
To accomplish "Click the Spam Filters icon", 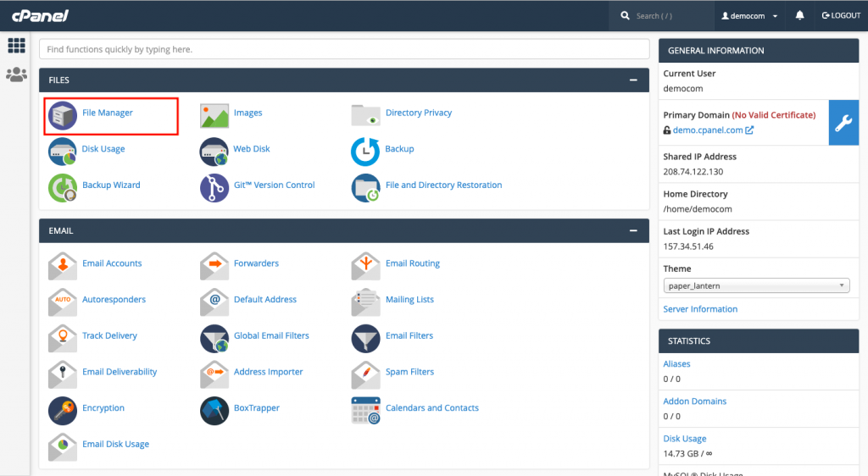I will 365,374.
